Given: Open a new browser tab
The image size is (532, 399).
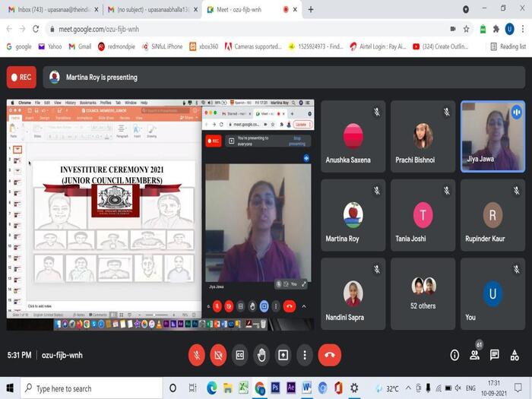Looking at the screenshot, I should [x=310, y=9].
